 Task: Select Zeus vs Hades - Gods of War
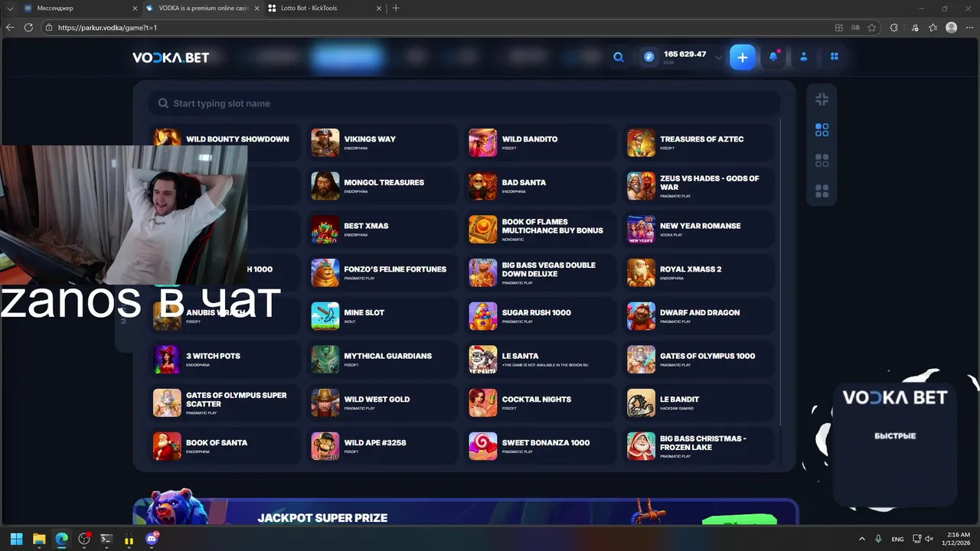pyautogui.click(x=698, y=186)
